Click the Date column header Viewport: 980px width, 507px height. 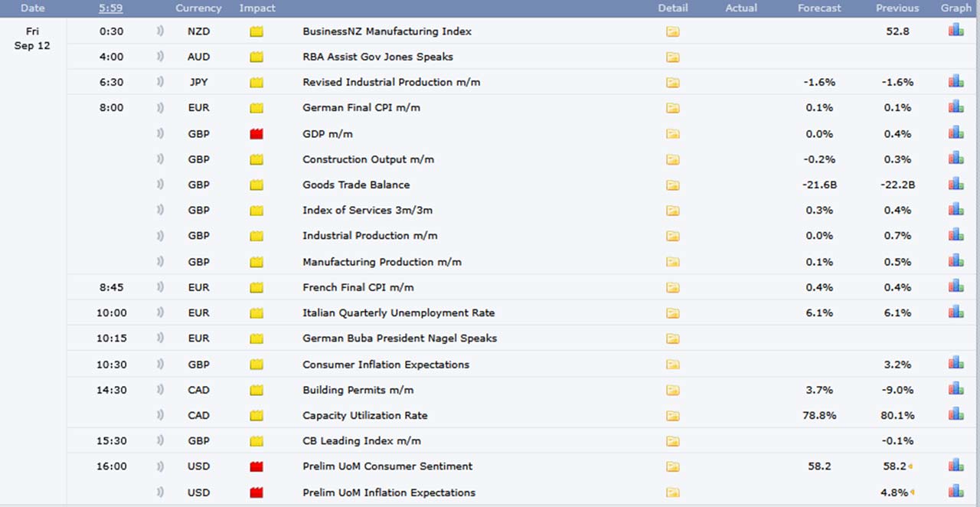click(x=32, y=8)
